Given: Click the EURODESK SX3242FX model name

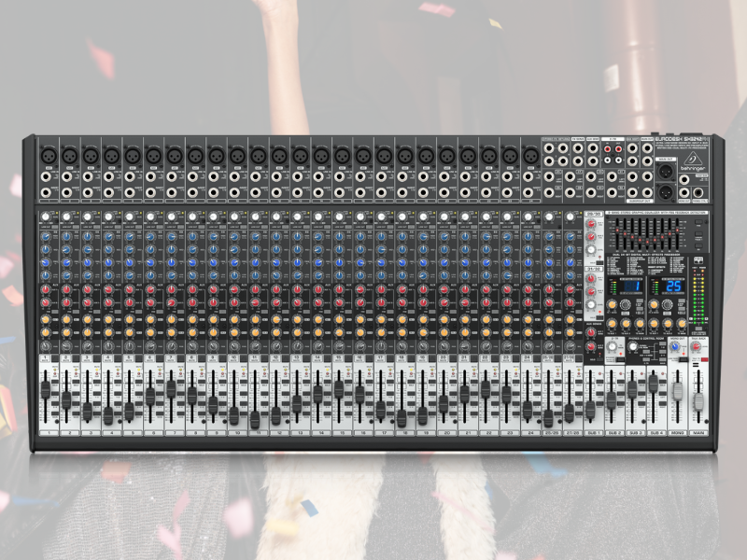Looking at the screenshot, I should [x=682, y=139].
